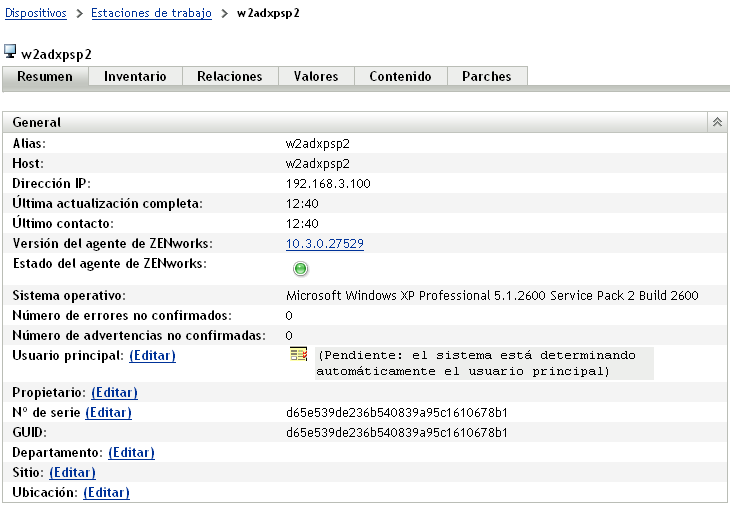730x506 pixels.
Task: Click the GUID label
Action: [x=29, y=432]
